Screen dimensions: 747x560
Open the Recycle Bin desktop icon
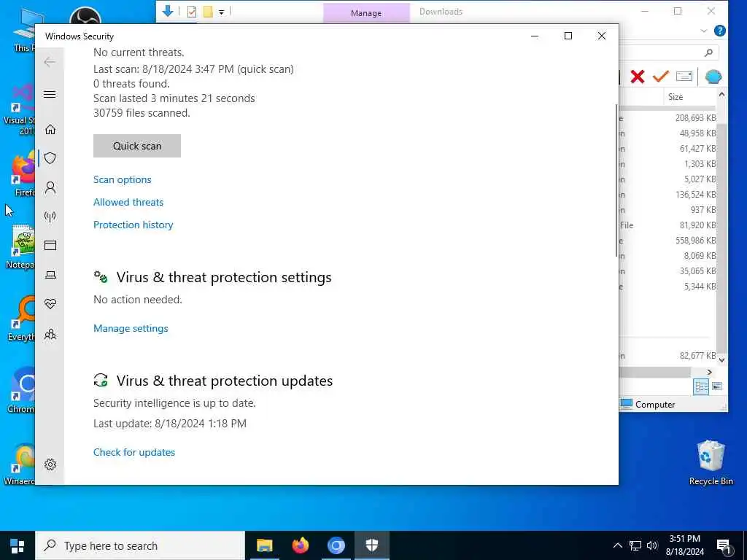(711, 463)
